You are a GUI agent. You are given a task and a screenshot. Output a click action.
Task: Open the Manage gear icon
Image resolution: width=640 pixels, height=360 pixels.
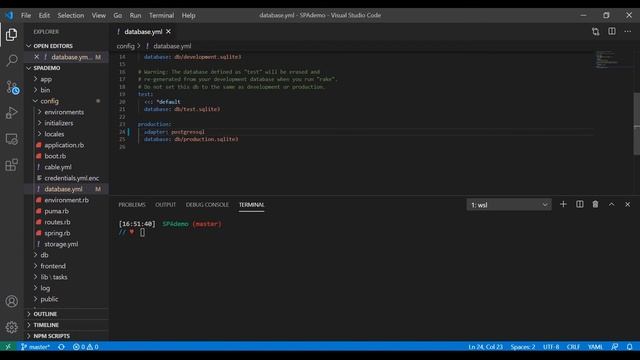(x=11, y=327)
